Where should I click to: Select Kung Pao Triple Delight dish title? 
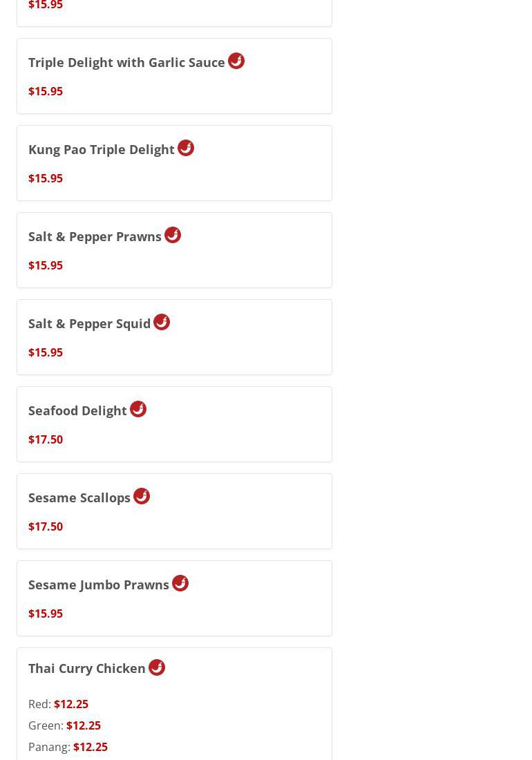tap(102, 150)
